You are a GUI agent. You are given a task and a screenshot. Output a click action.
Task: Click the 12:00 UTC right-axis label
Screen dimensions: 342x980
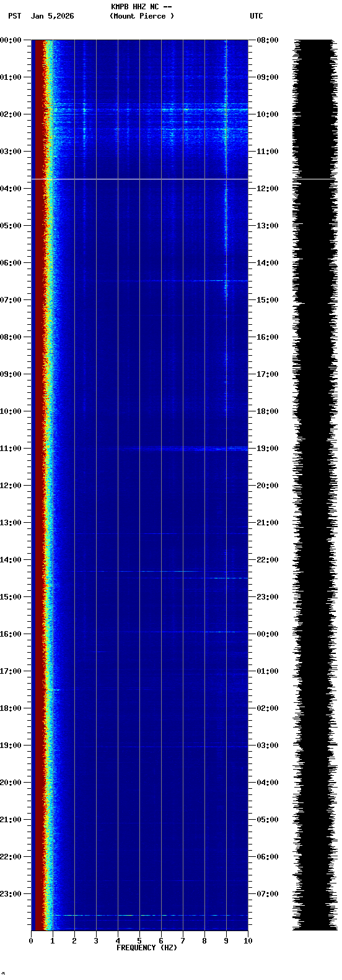268,189
